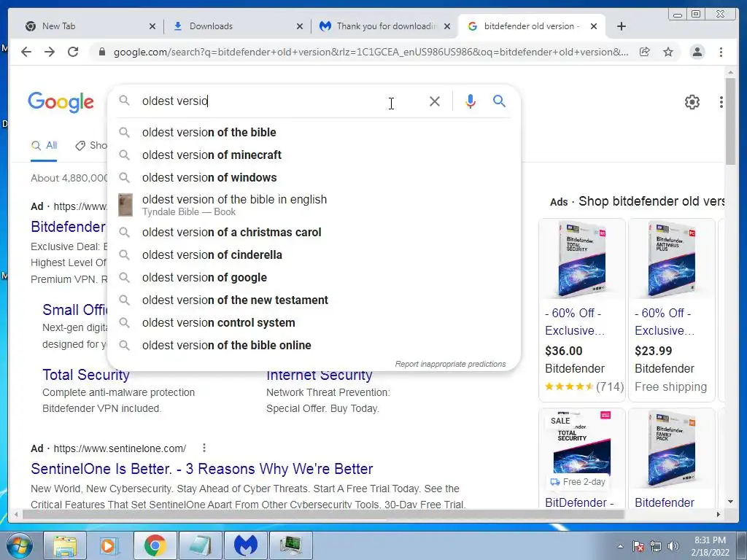Click the address bar URL

tap(371, 52)
